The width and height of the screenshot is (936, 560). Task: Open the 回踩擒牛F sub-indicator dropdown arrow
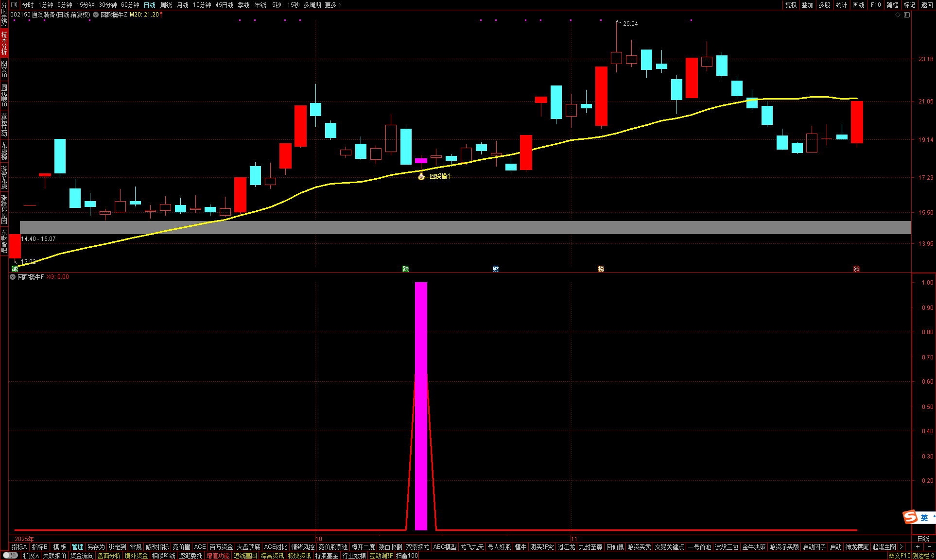[13, 277]
